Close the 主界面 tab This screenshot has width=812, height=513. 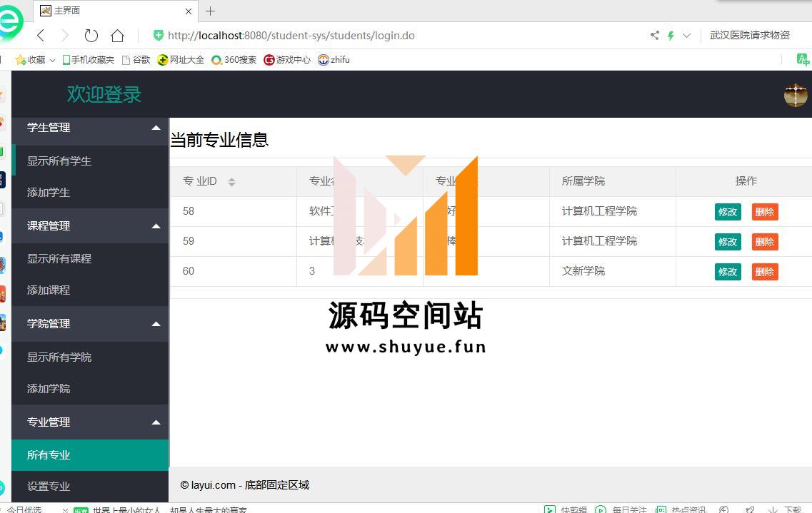click(189, 11)
